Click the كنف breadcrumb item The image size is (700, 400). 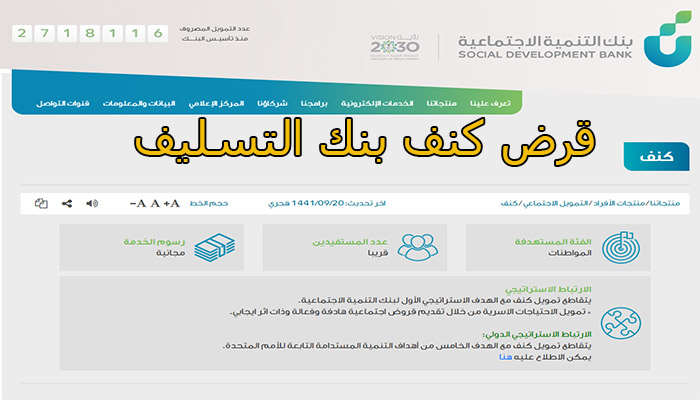tap(509, 203)
